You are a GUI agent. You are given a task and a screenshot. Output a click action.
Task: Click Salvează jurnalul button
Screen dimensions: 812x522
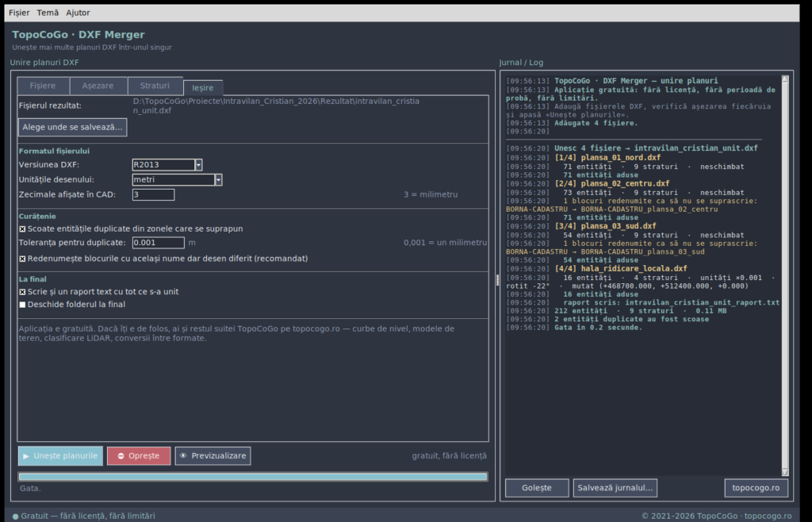615,488
